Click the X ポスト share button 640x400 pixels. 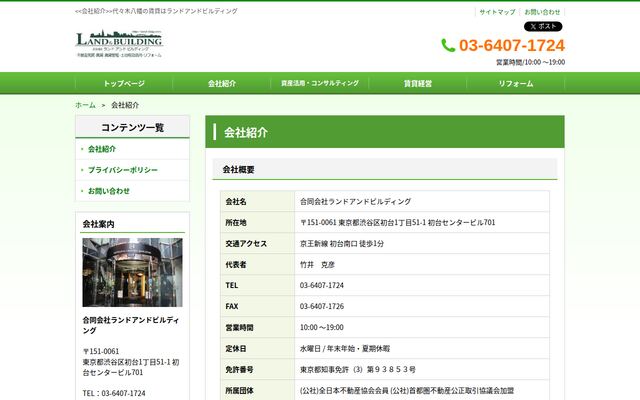(x=543, y=27)
